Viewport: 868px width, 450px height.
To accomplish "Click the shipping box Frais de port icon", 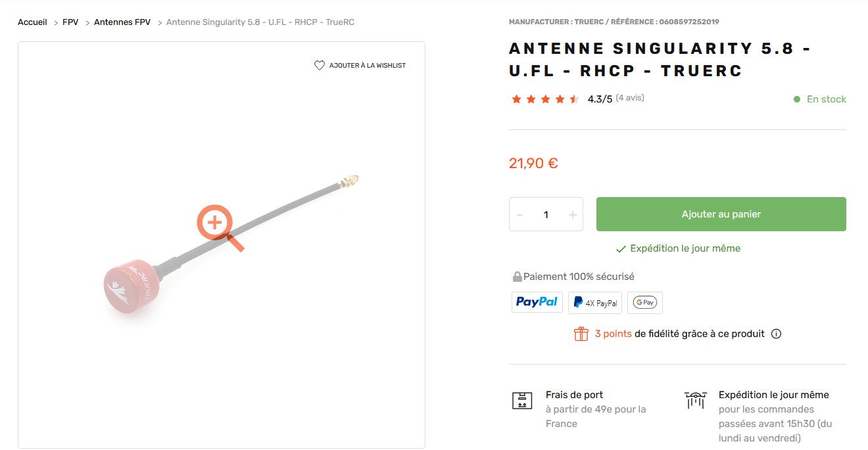I will click(x=522, y=400).
